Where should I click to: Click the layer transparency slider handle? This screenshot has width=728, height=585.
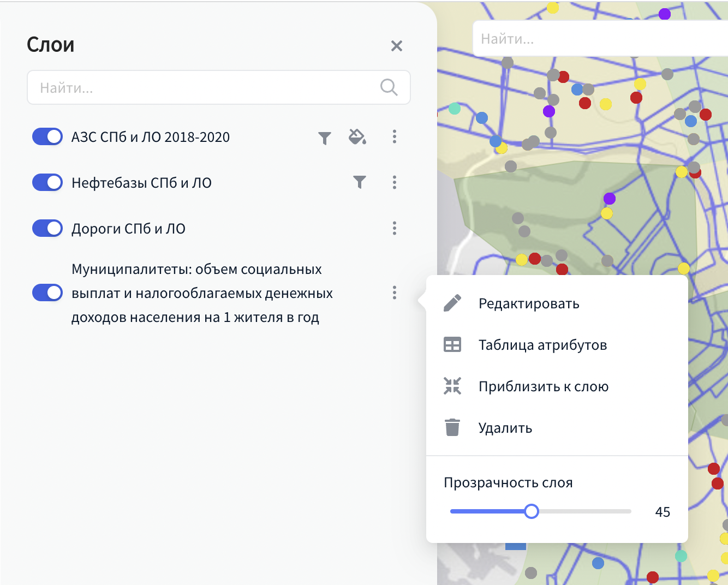(x=532, y=511)
